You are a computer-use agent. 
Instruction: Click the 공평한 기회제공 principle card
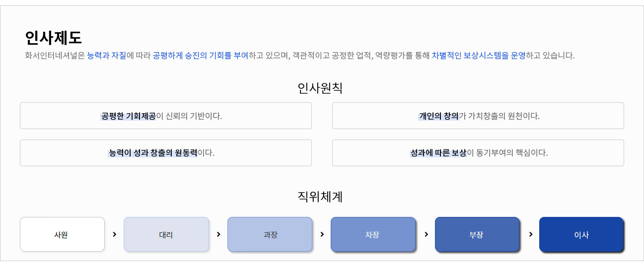click(x=166, y=116)
